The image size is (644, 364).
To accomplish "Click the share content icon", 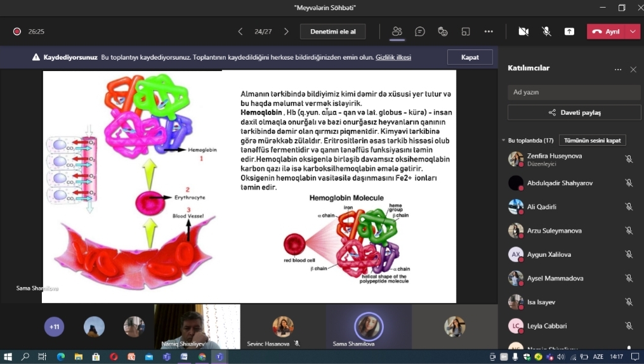I will 569,31.
